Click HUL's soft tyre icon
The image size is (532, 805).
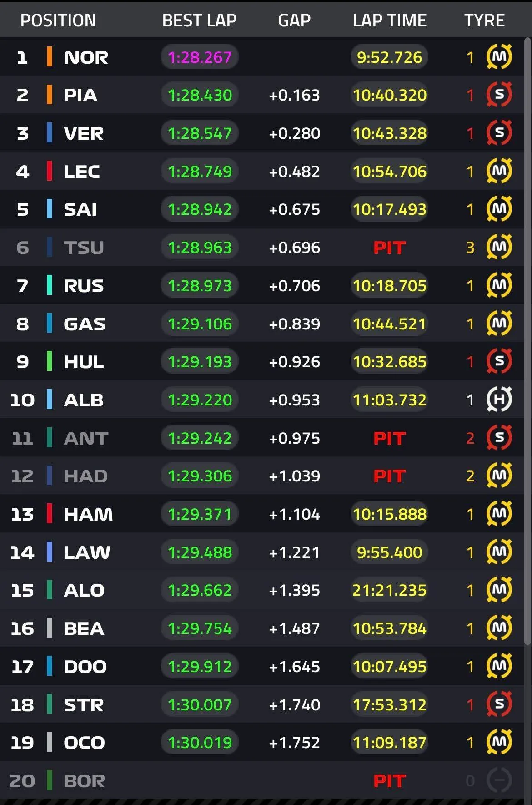pos(499,361)
